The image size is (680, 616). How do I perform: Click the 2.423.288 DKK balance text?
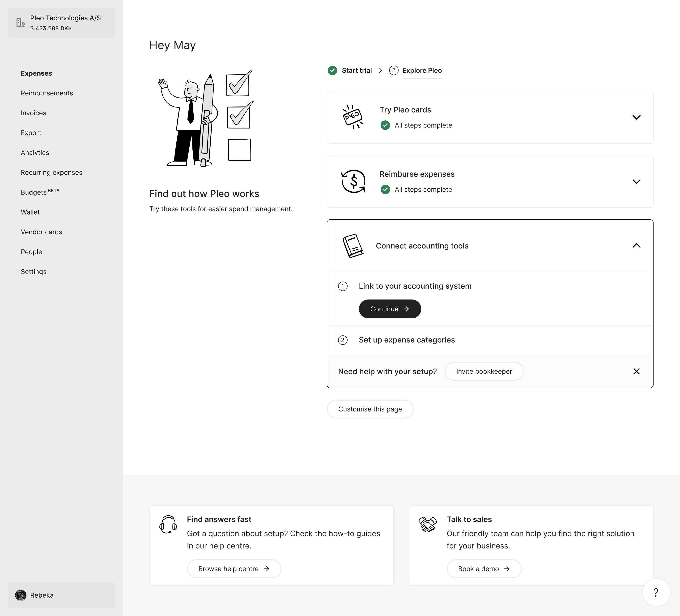click(51, 28)
